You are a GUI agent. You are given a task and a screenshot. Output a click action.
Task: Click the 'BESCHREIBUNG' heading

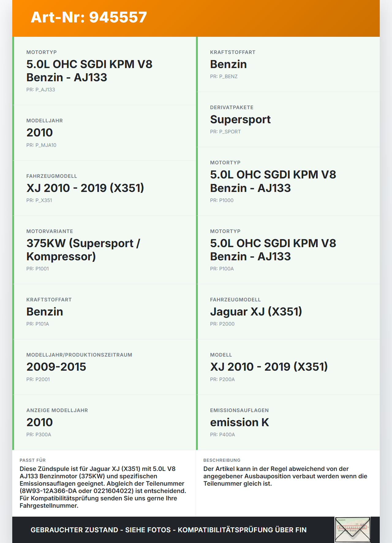point(222,460)
